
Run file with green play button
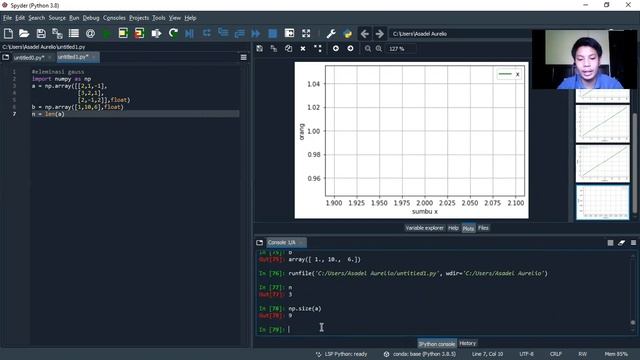click(107, 33)
